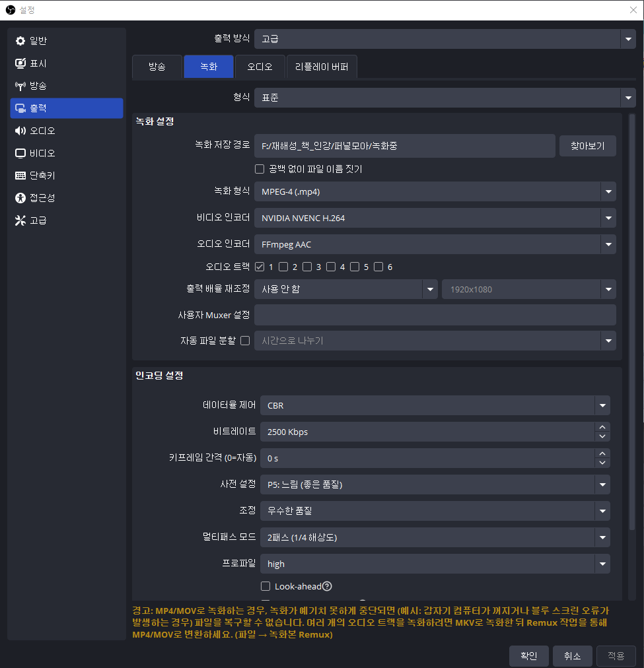Image resolution: width=644 pixels, height=668 pixels.
Task: Select the 접근성 accessibility icon
Action: tap(20, 198)
